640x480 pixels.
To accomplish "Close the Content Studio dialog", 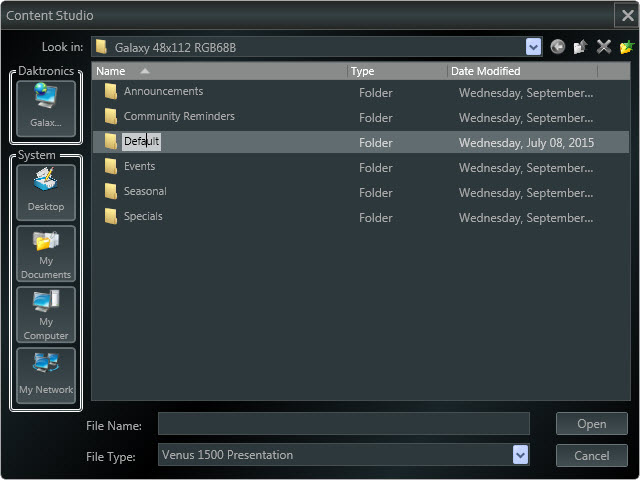I will tap(627, 16).
